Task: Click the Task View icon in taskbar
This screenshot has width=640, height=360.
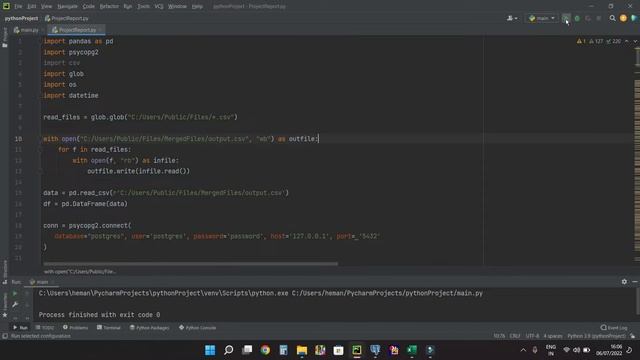Action: pos(247,350)
